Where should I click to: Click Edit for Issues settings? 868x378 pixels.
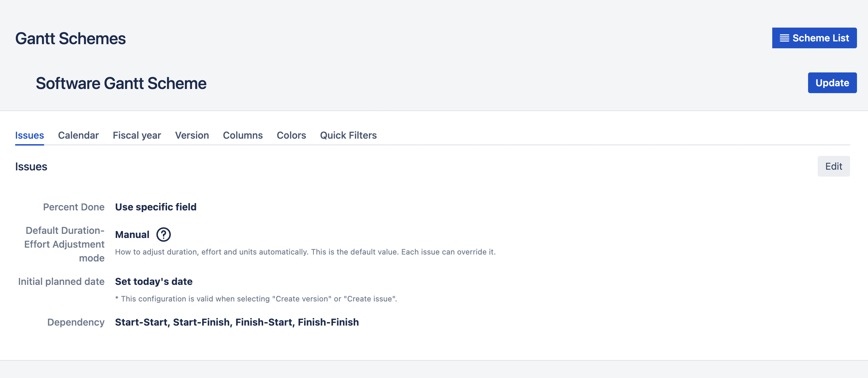(833, 166)
